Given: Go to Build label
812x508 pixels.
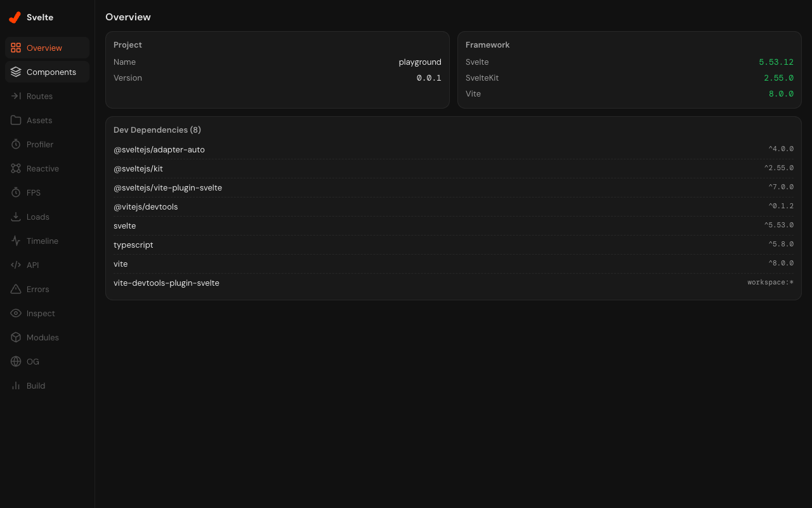Looking at the screenshot, I should (36, 385).
